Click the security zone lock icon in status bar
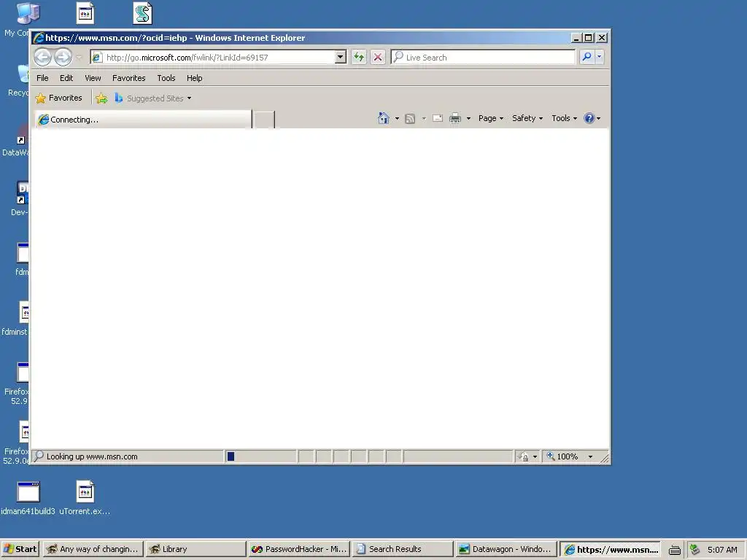 (x=524, y=456)
